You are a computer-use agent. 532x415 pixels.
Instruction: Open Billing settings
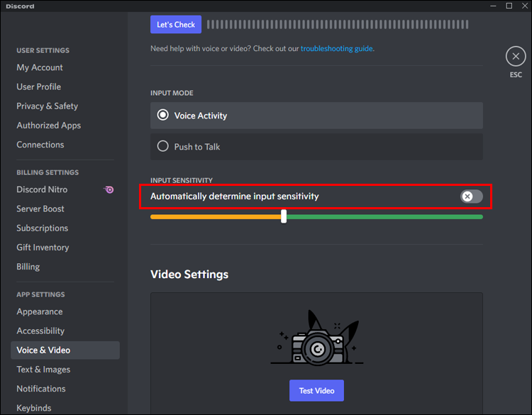28,267
